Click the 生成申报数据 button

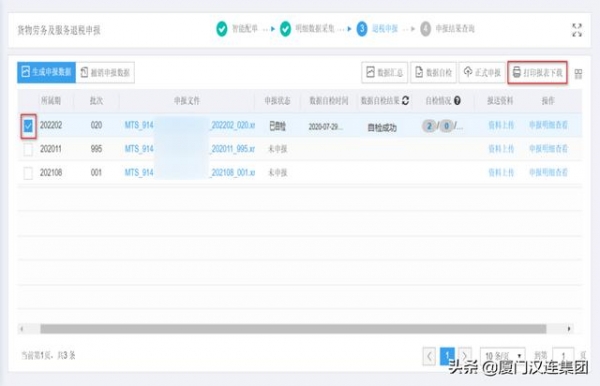point(46,72)
